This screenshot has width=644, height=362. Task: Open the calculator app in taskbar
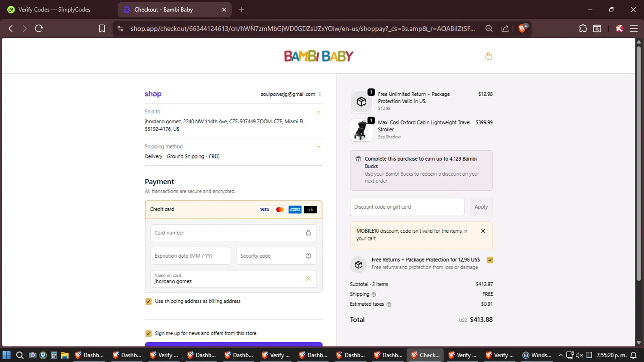pos(54,355)
